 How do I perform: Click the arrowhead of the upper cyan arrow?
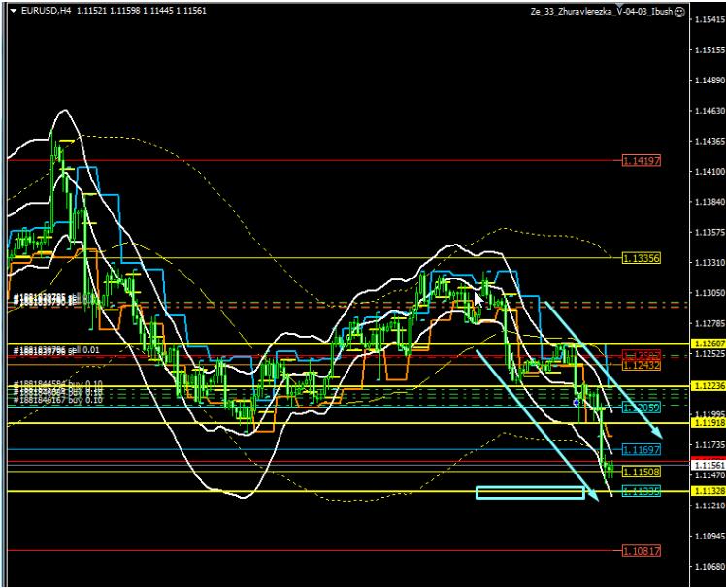(x=658, y=433)
